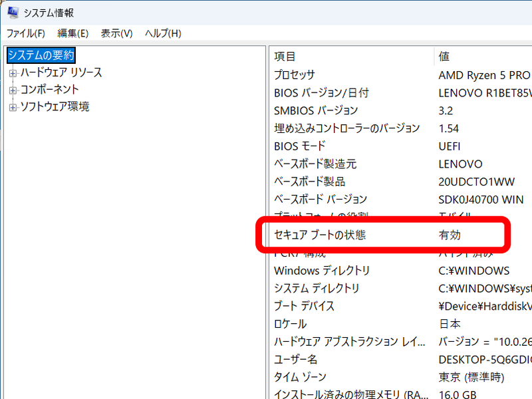Select コンポーネント tree item
Viewport: 532px width, 399px height.
pos(49,90)
